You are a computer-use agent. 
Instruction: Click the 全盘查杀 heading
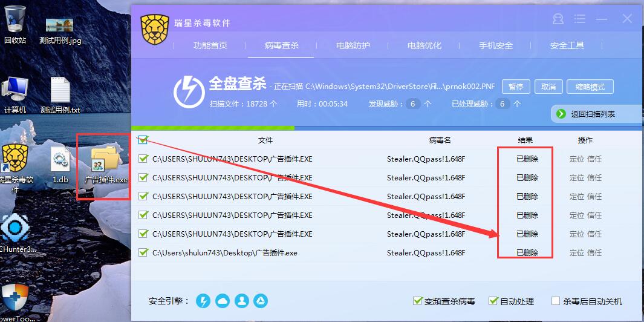coord(238,84)
